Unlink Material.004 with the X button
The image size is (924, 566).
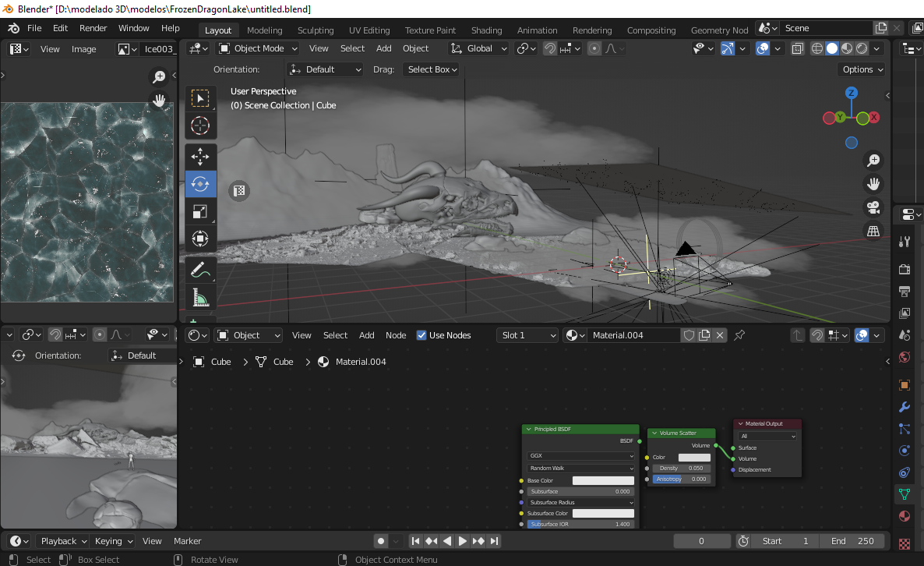(x=720, y=335)
